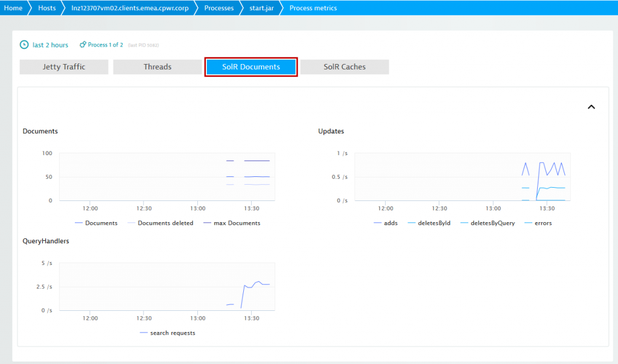Collapse the metrics panel with the chevron
The height and width of the screenshot is (364, 618).
point(591,107)
